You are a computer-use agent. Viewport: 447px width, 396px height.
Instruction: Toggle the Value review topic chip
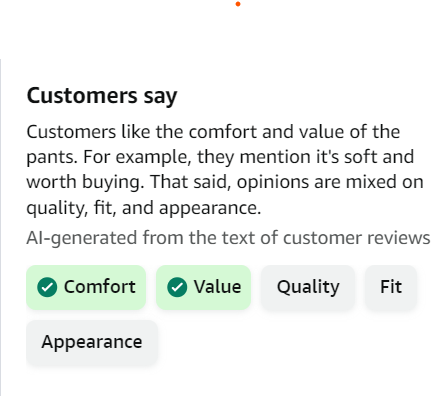pos(203,287)
